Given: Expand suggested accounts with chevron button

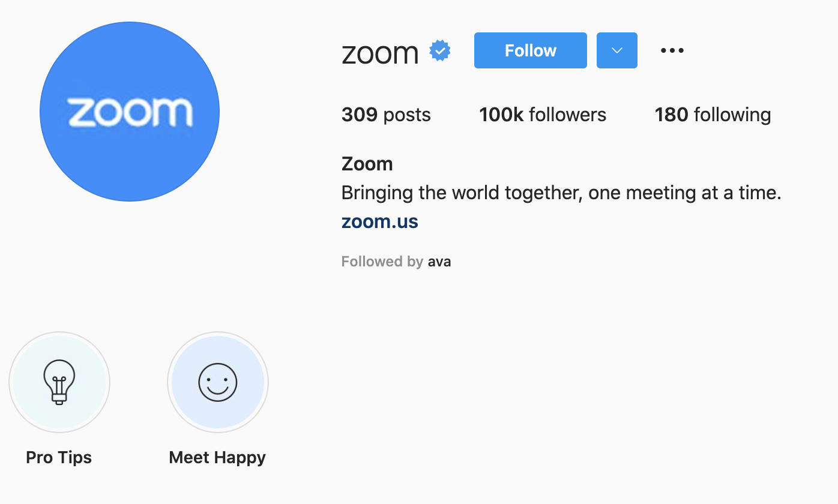Looking at the screenshot, I should 616,50.
